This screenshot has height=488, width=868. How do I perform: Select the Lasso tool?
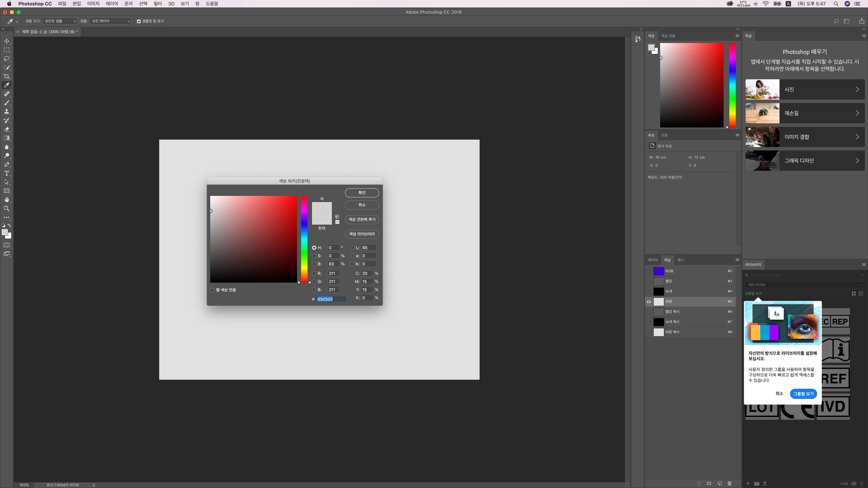pos(6,59)
